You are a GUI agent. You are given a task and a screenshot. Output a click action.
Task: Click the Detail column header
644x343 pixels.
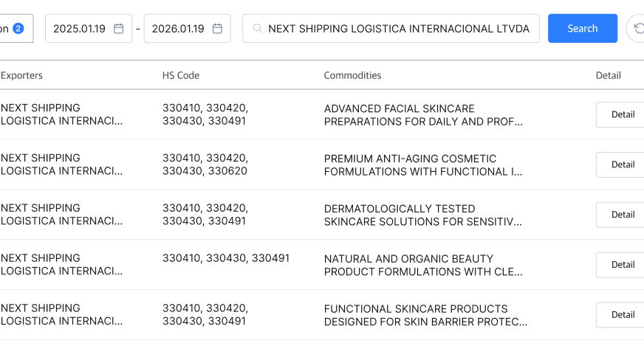pyautogui.click(x=608, y=75)
